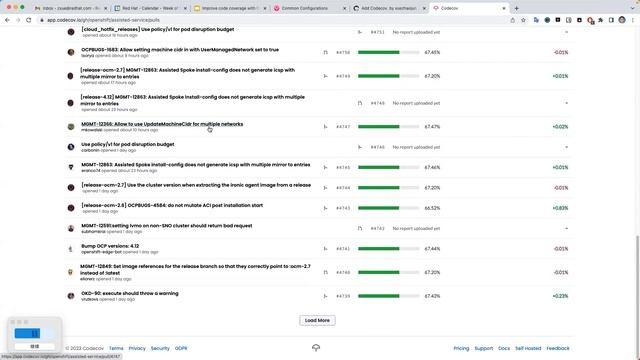
Task: Click the status icon beside pull #4748
Action: (x=360, y=103)
